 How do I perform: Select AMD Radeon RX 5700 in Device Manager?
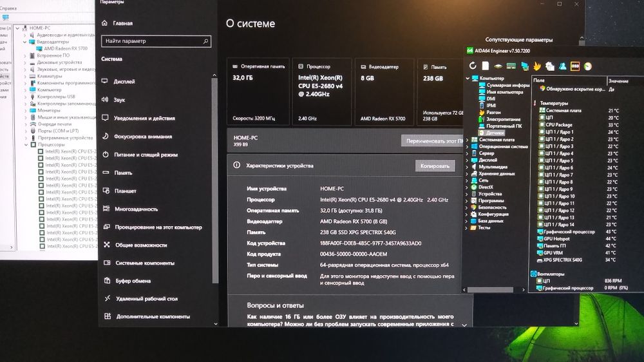65,48
